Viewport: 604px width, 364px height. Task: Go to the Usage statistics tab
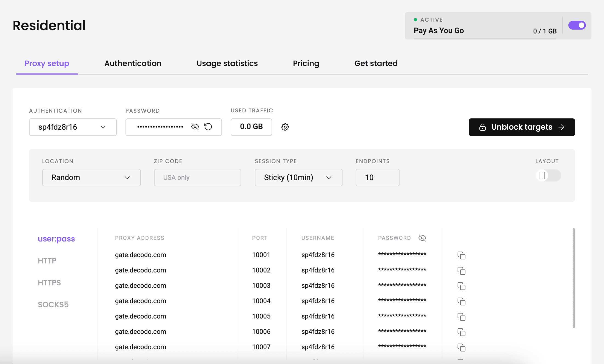(x=227, y=64)
